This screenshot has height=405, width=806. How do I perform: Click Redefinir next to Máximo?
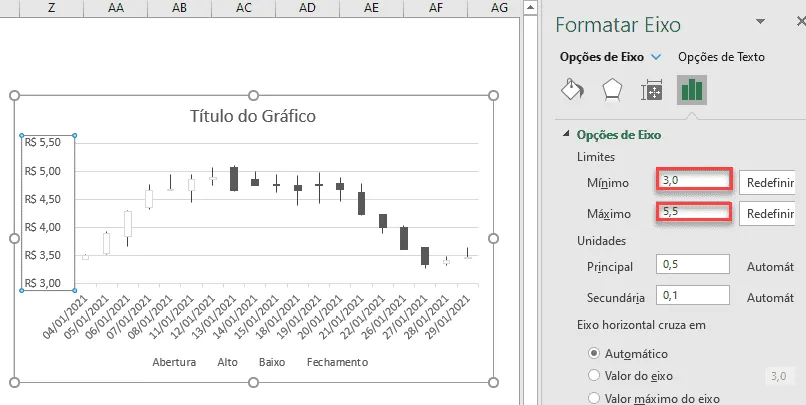tap(767, 214)
